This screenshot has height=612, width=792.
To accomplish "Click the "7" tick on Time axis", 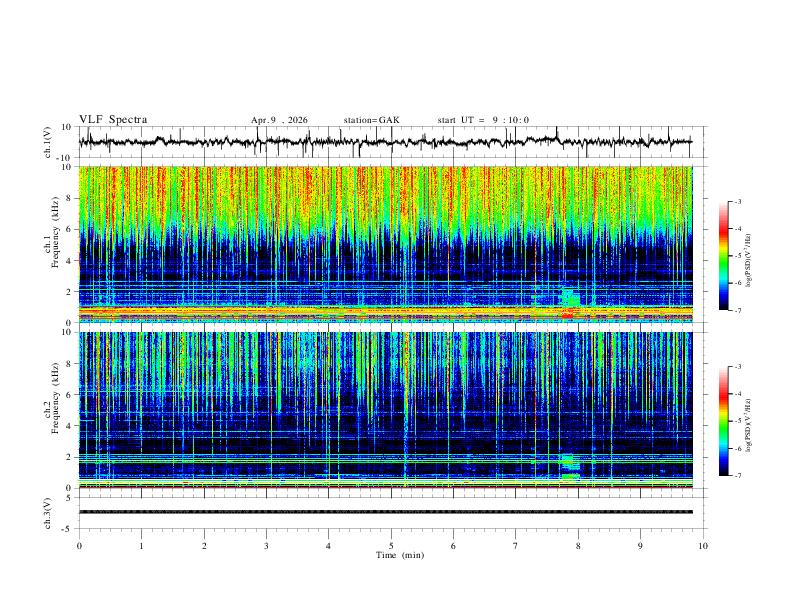I will click(x=516, y=546).
